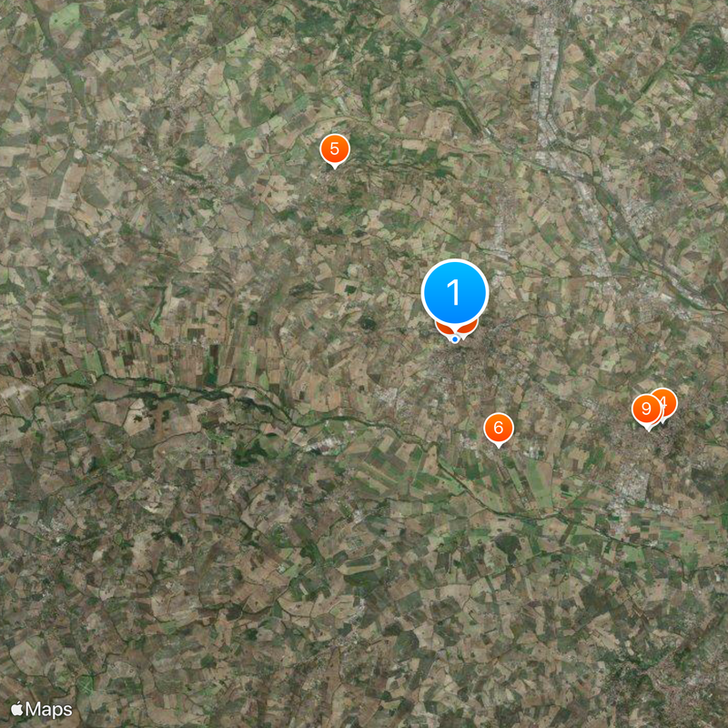The height and width of the screenshot is (728, 728).
Task: Click the orange map pin numbered 5
Action: point(334,148)
